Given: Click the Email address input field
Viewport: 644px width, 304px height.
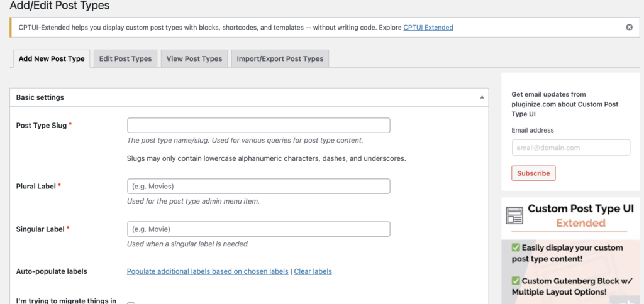Looking at the screenshot, I should (x=570, y=148).
